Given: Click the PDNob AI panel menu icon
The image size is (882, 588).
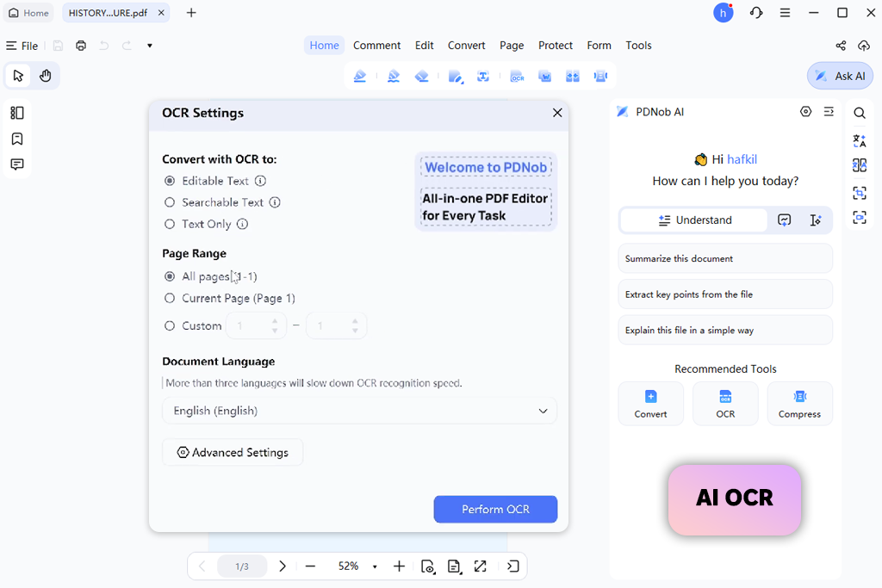Looking at the screenshot, I should (829, 111).
